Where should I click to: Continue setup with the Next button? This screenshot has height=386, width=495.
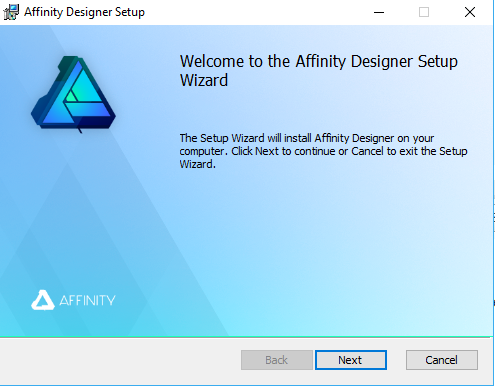point(351,360)
